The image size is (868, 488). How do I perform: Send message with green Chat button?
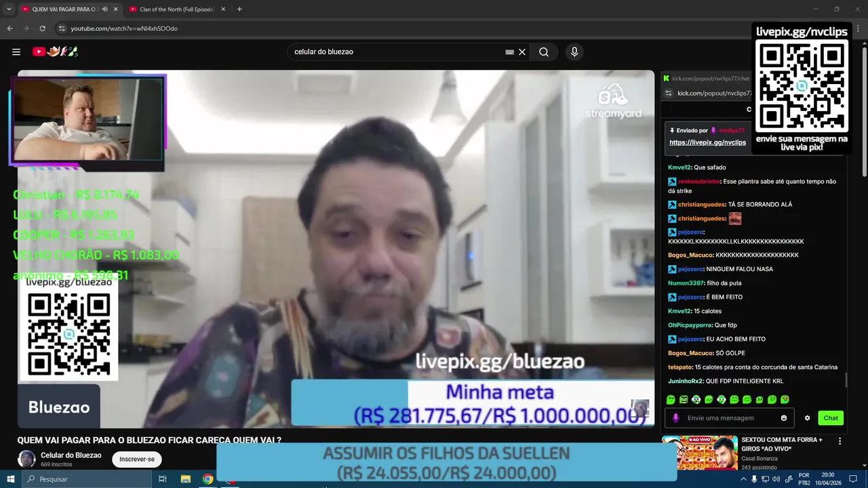(x=831, y=418)
